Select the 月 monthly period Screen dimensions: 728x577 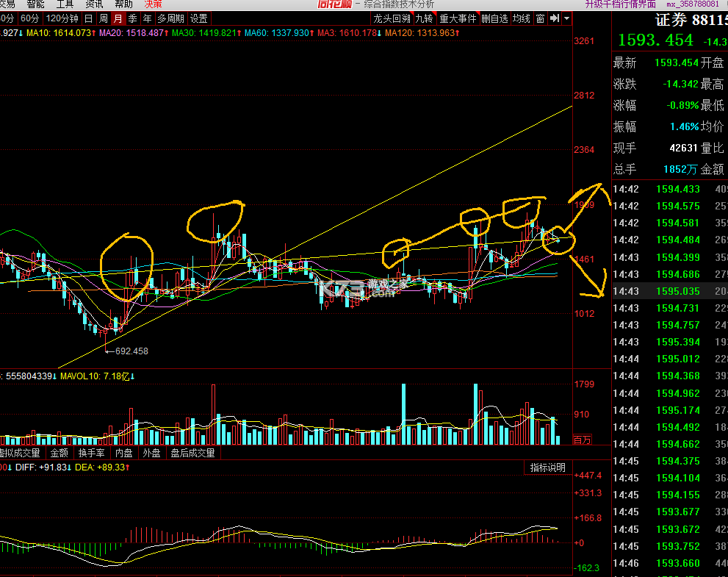click(118, 18)
